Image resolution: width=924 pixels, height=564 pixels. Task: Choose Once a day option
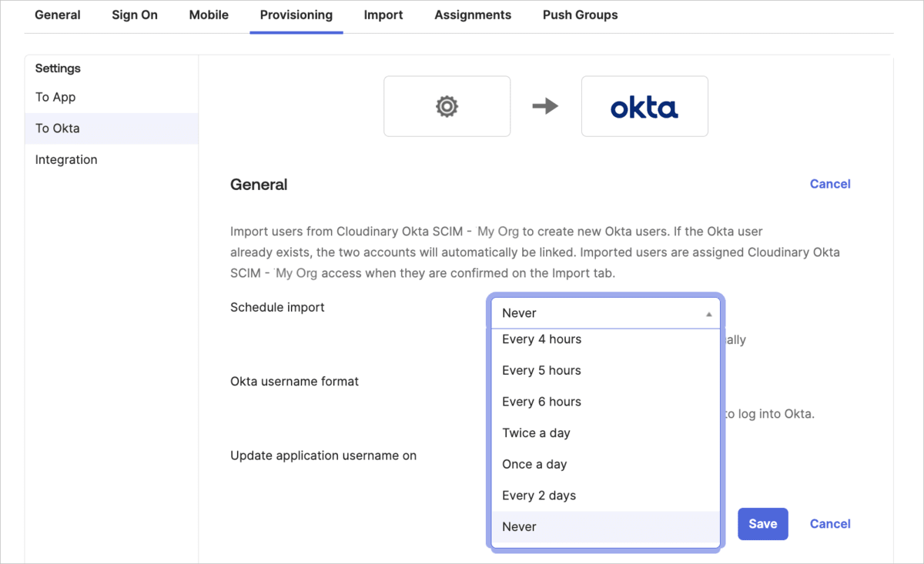tap(605, 465)
